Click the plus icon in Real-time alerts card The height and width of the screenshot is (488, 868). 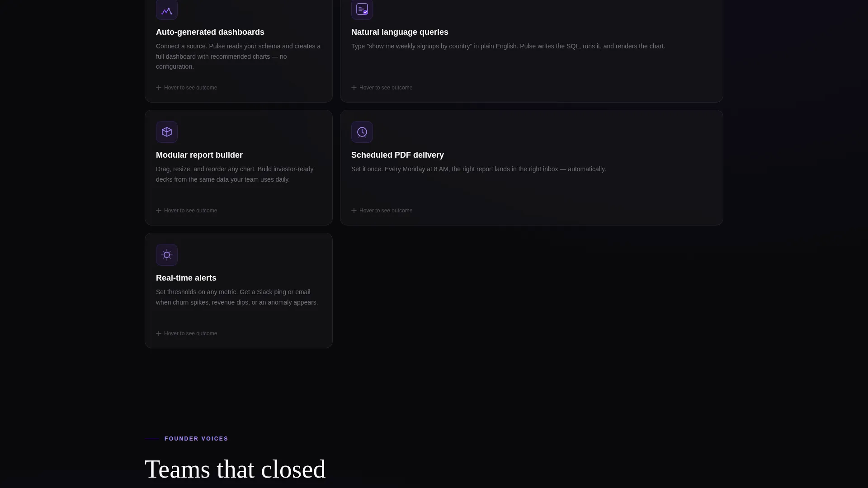coord(159,333)
